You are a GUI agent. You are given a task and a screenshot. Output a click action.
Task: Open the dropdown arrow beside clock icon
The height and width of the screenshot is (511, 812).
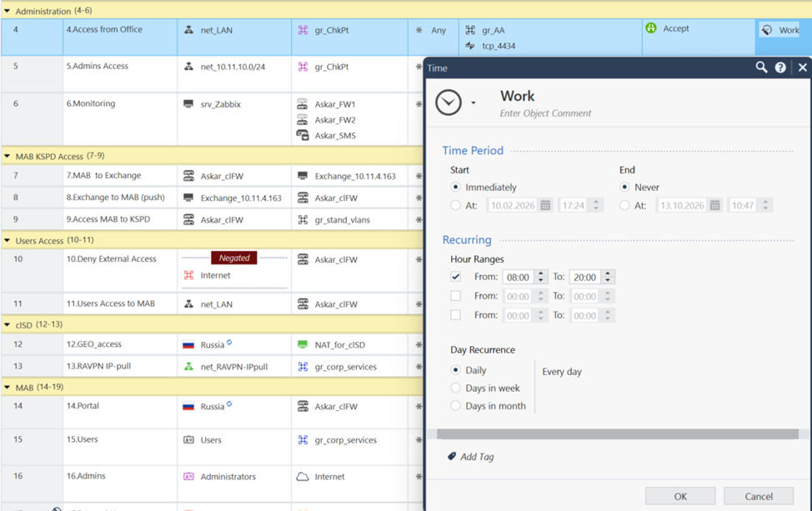pyautogui.click(x=474, y=103)
